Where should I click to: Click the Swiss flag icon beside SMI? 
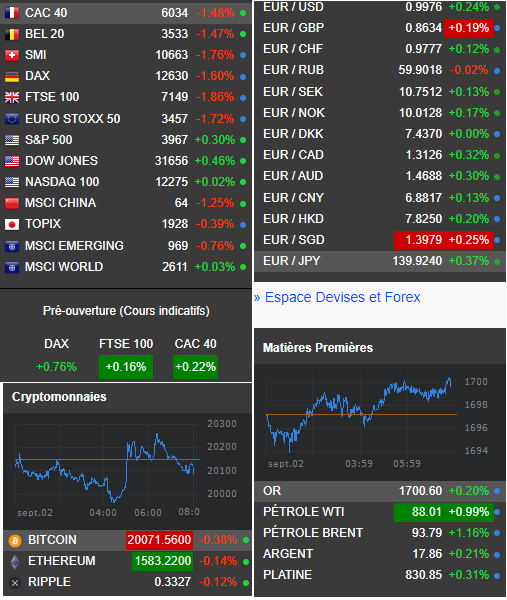(12, 55)
